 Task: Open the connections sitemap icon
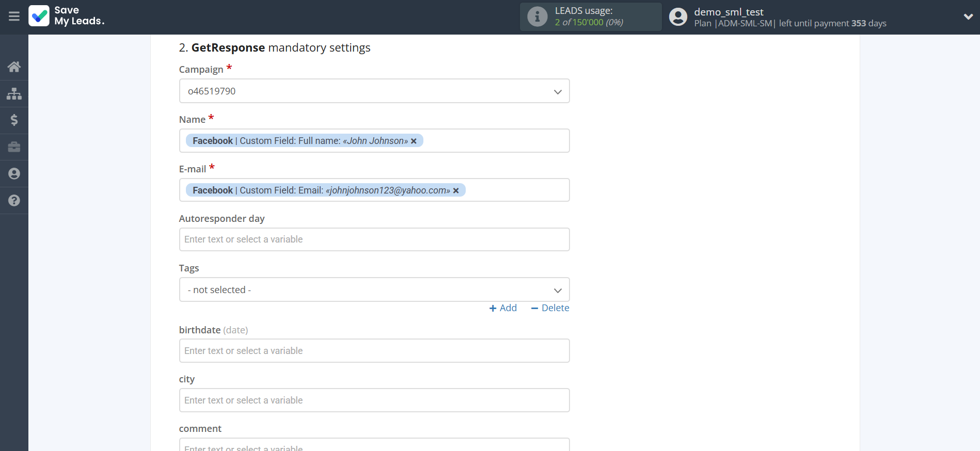click(x=14, y=93)
